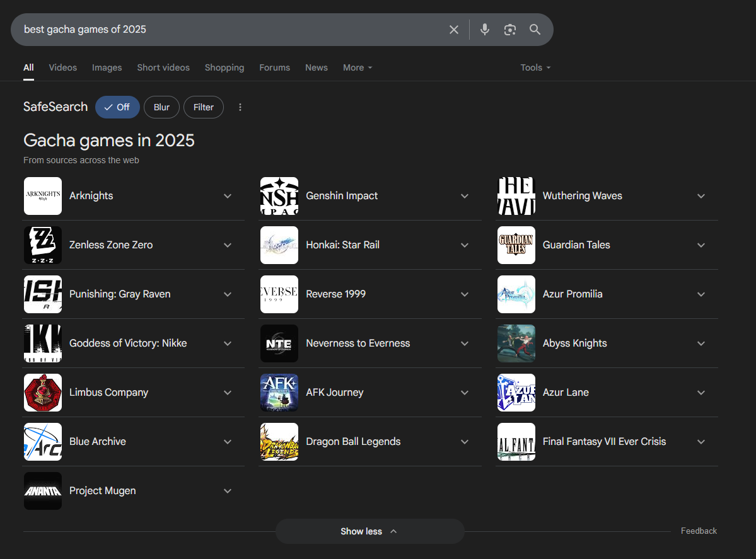Image resolution: width=756 pixels, height=559 pixels.
Task: Open the More search categories dropdown
Action: pyautogui.click(x=358, y=67)
